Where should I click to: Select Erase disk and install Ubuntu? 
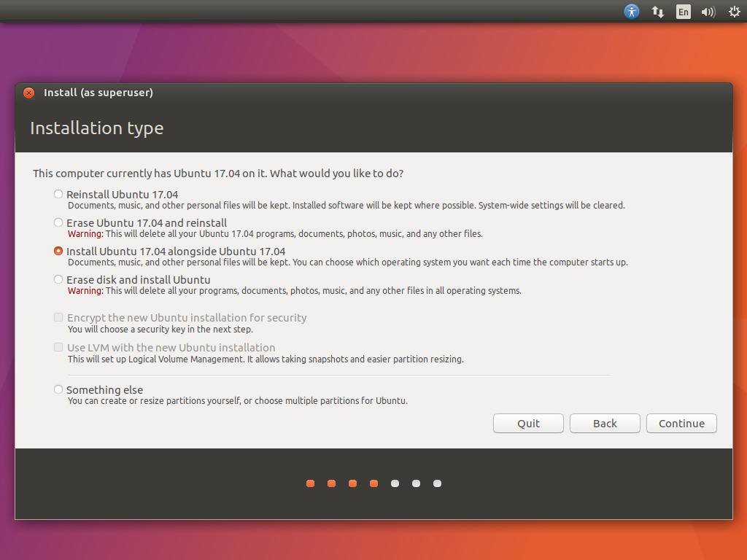[58, 279]
